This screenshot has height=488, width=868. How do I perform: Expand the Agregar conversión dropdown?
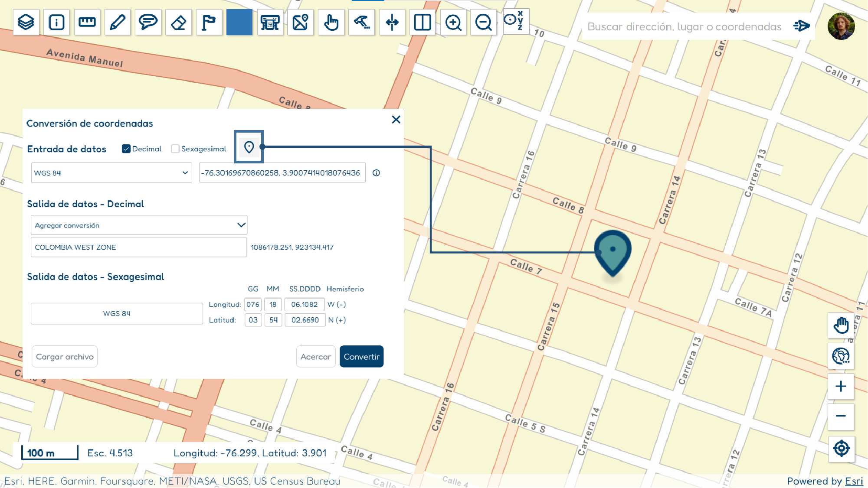point(139,225)
